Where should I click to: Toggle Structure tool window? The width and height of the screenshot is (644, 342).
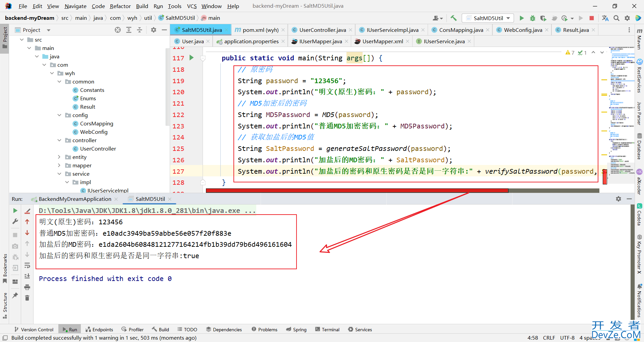tap(5, 306)
